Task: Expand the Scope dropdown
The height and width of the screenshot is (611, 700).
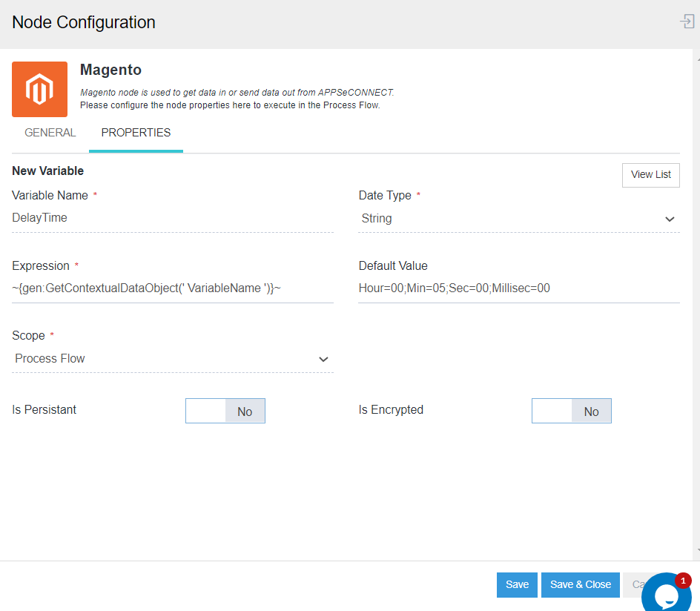Action: 172,359
